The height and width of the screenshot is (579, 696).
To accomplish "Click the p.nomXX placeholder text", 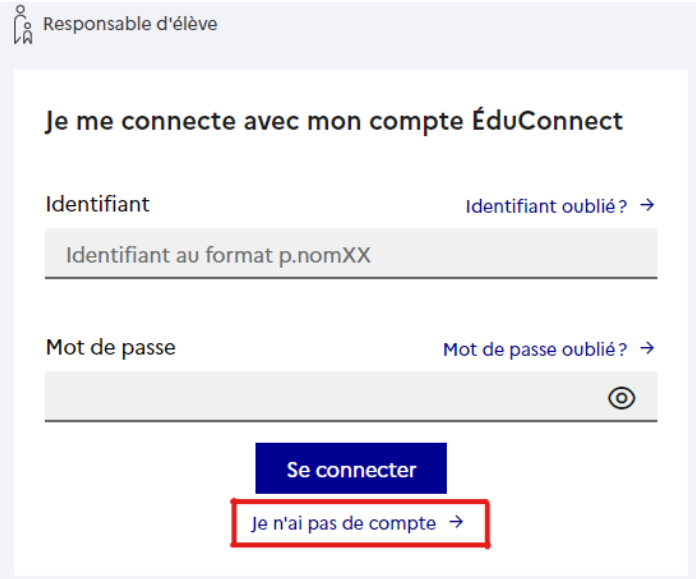I will tap(324, 256).
